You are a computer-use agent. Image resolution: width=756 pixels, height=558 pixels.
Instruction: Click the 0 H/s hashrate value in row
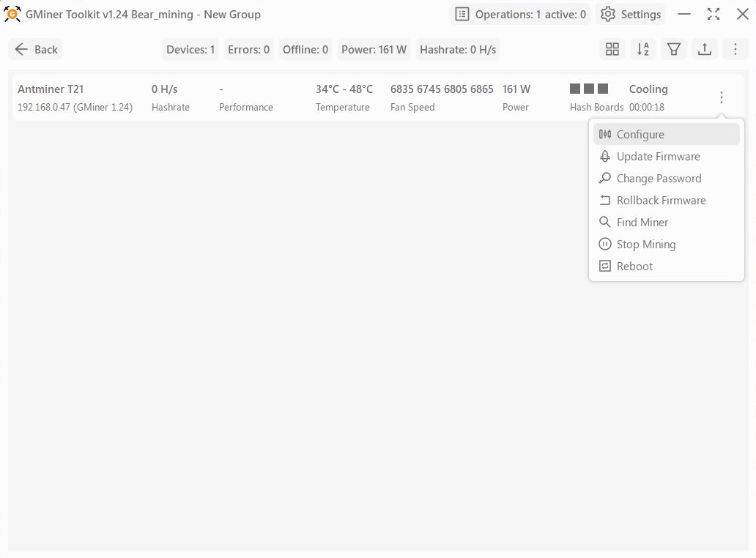coord(164,89)
